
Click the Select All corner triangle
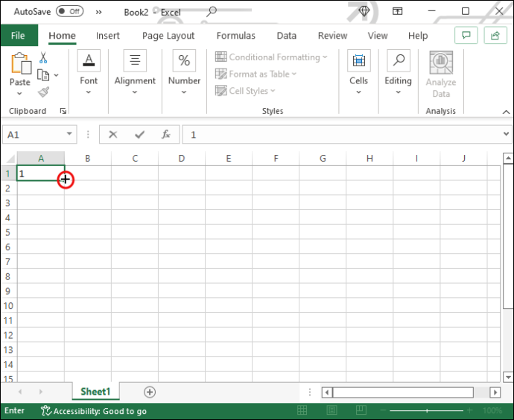(10, 159)
